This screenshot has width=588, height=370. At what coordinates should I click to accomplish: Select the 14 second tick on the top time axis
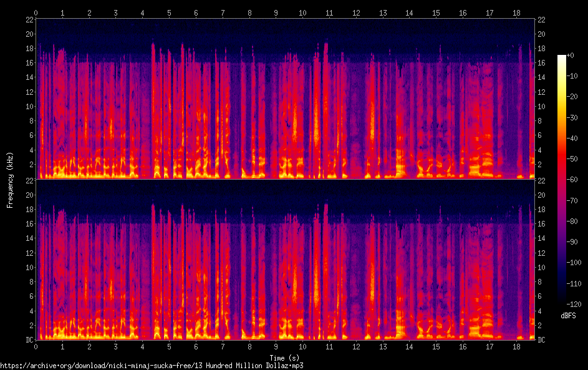click(409, 12)
